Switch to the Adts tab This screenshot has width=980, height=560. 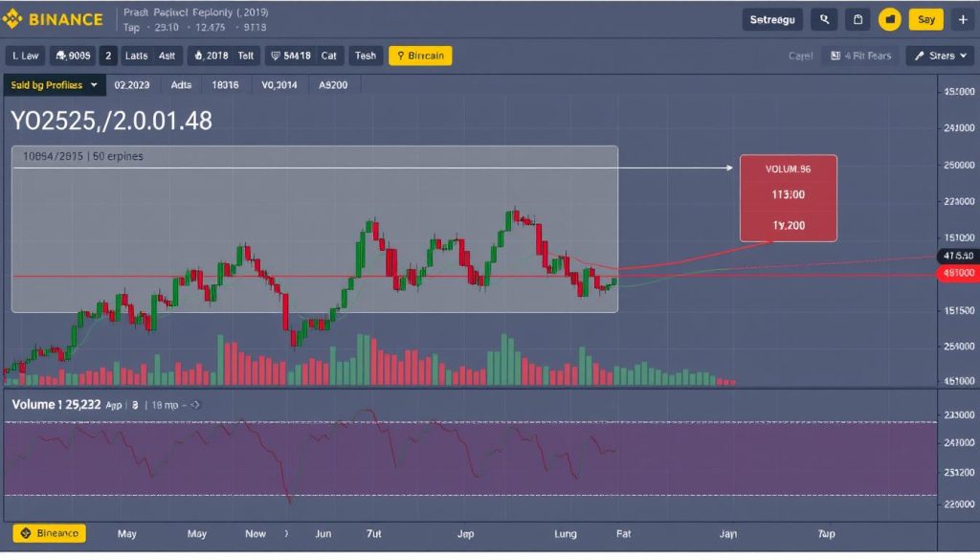click(181, 85)
